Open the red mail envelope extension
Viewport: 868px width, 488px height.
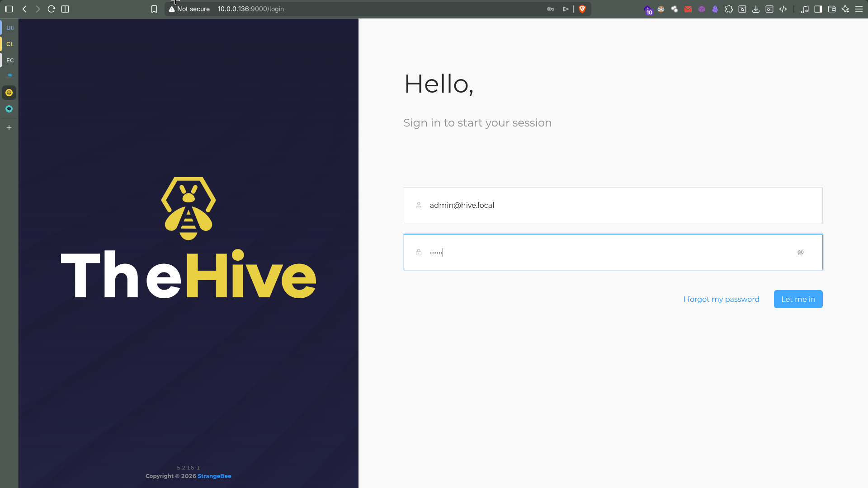pos(688,9)
